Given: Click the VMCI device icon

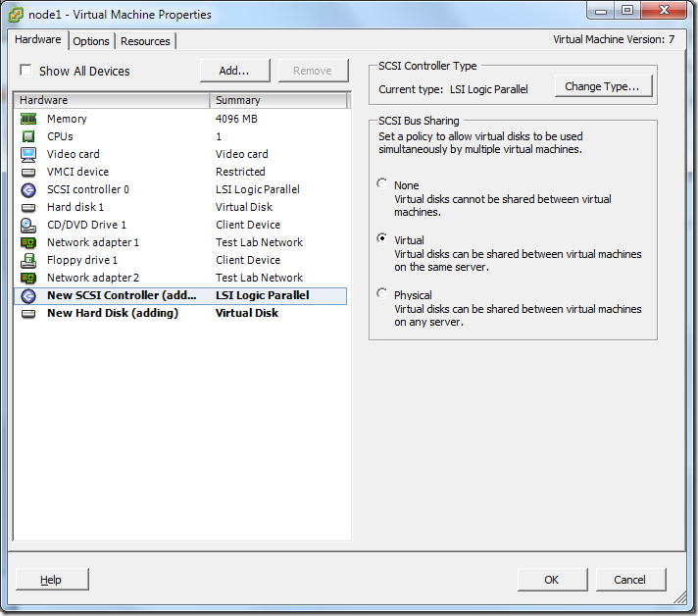Looking at the screenshot, I should click(x=28, y=172).
